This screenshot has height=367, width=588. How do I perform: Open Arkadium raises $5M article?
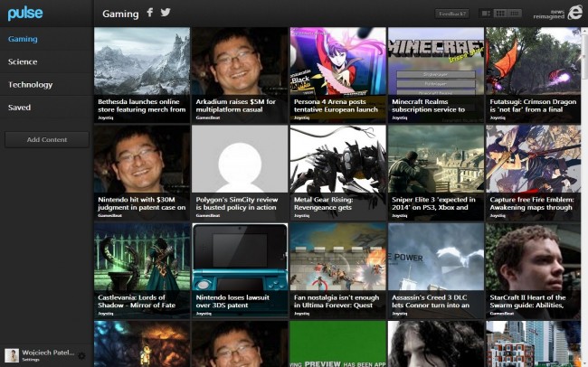coord(240,75)
